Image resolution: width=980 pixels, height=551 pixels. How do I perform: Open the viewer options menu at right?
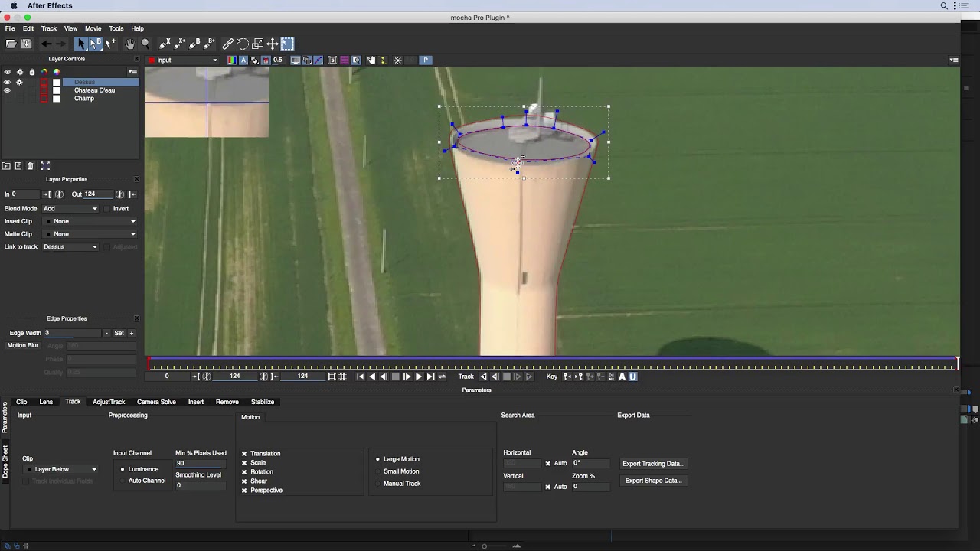tap(954, 60)
